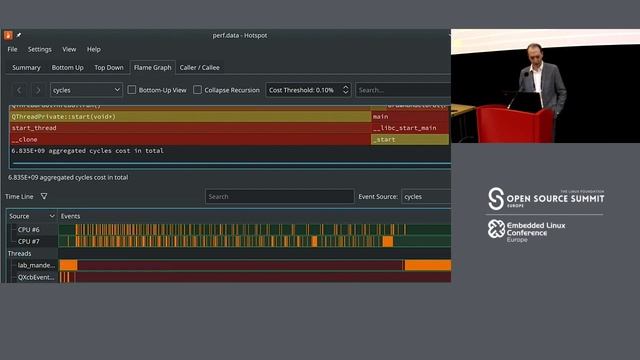Select the _start flame graph frame
Viewport: 640px width, 360px height.
coord(410,140)
